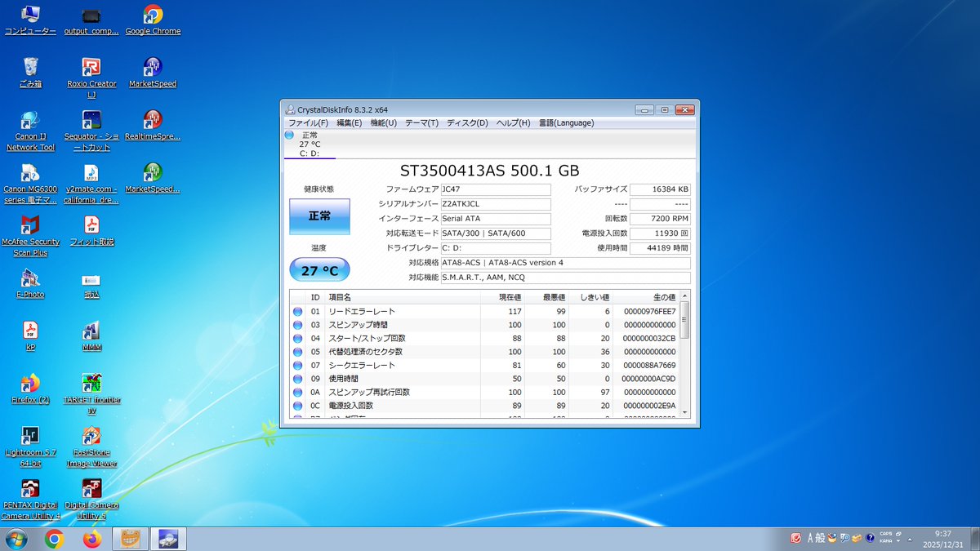Select the スピンアップ再試行回数 row
This screenshot has width=980, height=551.
[x=485, y=392]
